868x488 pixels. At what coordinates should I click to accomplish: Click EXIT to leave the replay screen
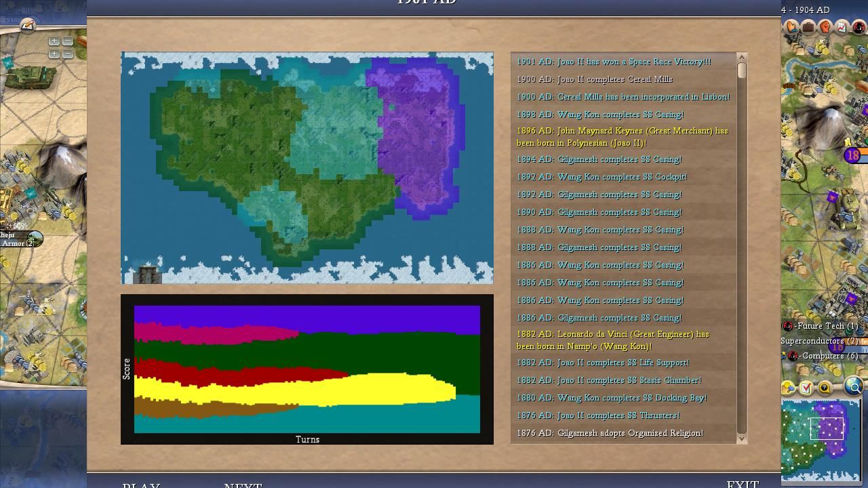(743, 484)
